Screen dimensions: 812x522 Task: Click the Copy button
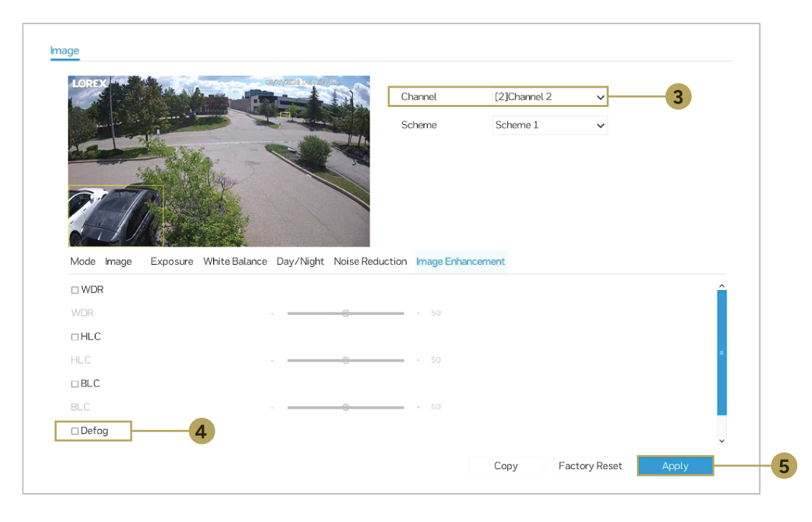tap(506, 466)
